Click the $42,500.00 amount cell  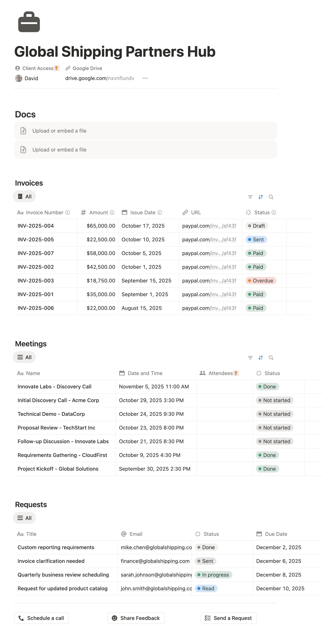pos(98,267)
